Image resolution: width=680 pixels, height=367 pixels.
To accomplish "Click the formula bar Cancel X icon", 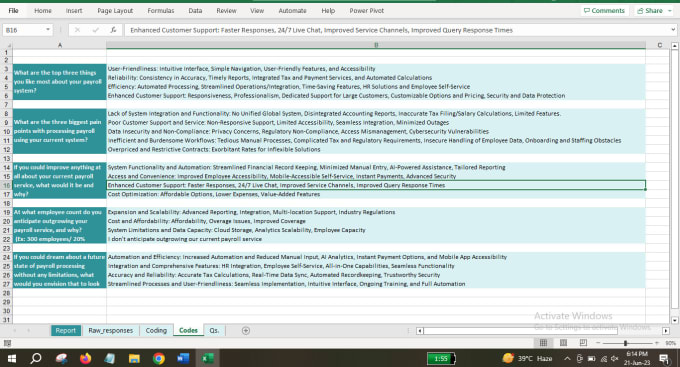I will [x=77, y=30].
